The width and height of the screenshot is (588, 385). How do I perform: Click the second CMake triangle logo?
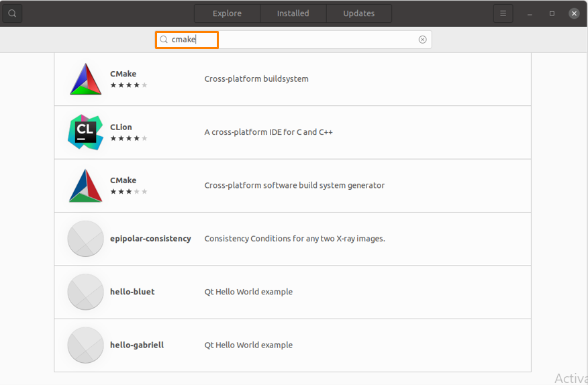[85, 186]
